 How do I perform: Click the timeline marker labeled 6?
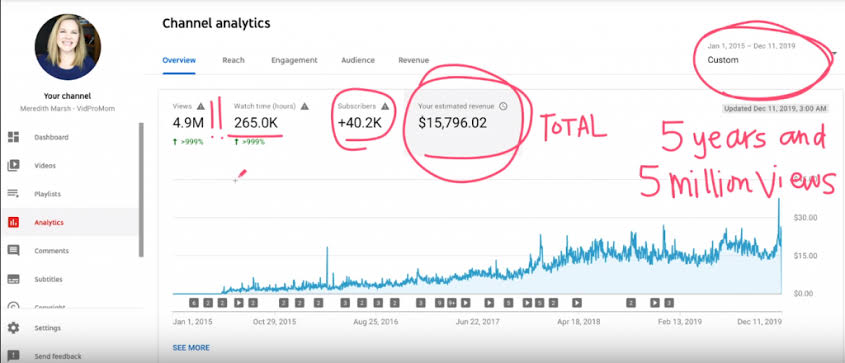[194, 303]
